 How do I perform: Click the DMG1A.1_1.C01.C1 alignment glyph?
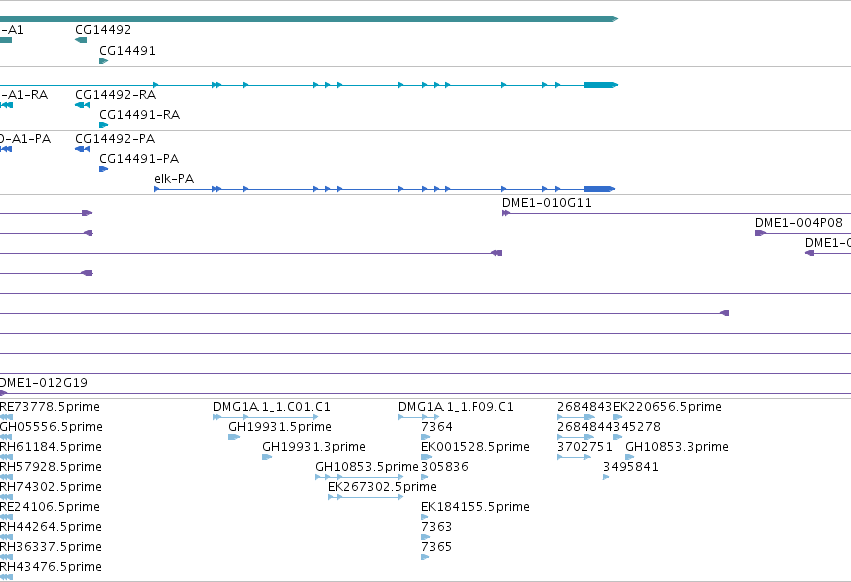pos(266,417)
